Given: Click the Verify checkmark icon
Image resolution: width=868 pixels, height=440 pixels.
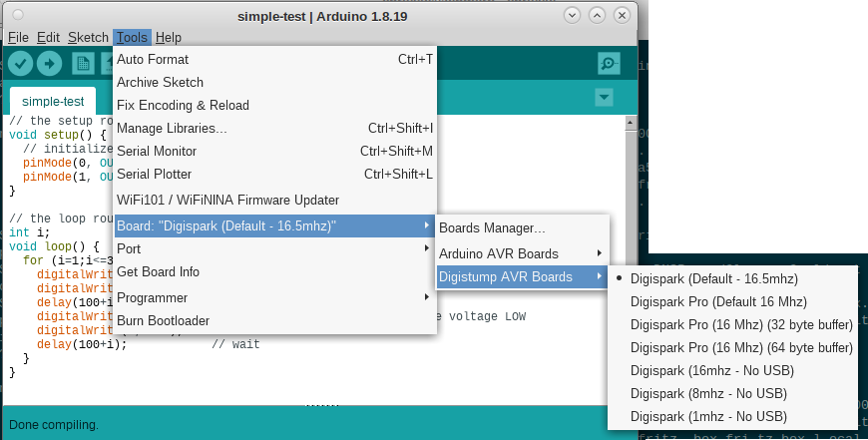Looking at the screenshot, I should click(21, 64).
